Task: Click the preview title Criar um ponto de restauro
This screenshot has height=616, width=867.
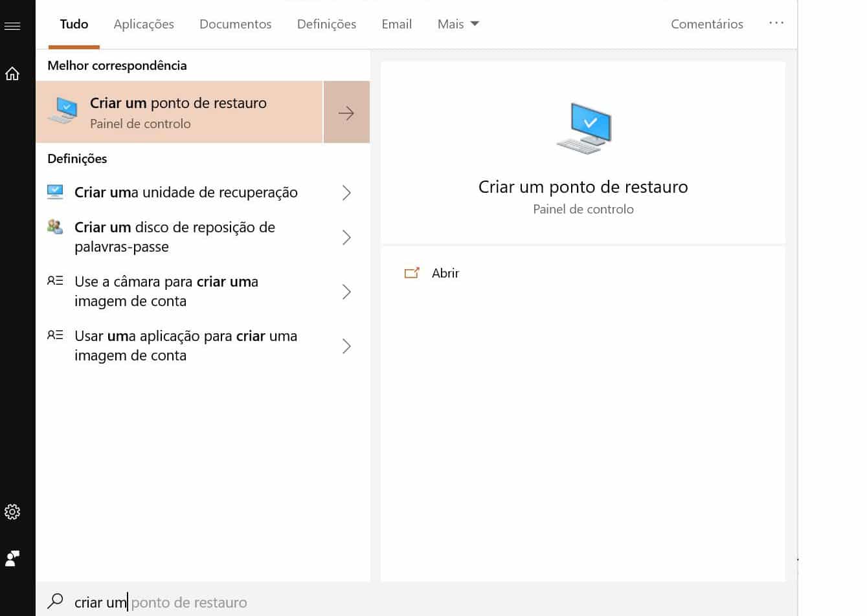Action: coord(583,187)
